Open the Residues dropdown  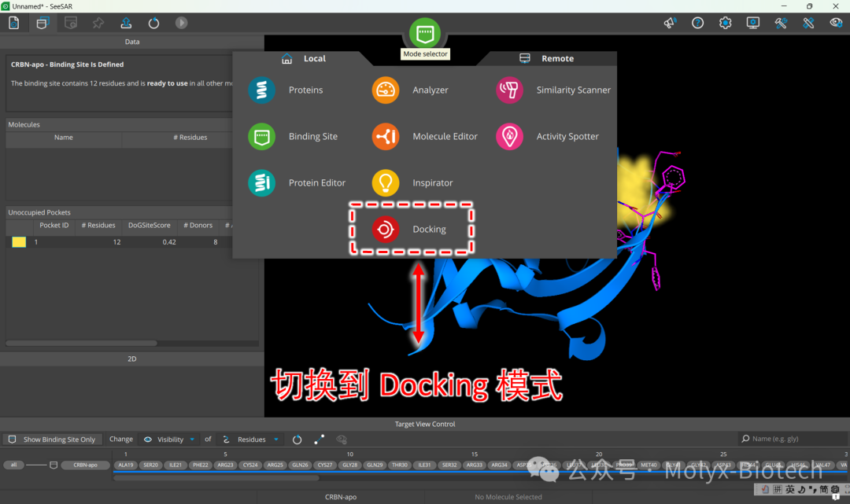[250, 439]
